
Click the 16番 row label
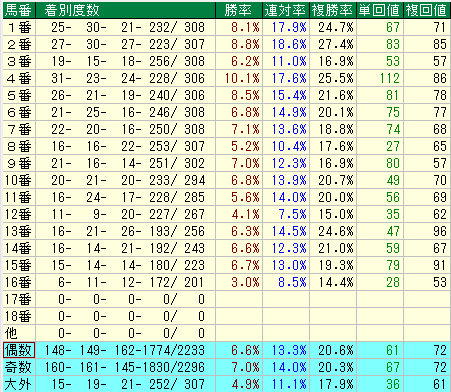(19, 282)
